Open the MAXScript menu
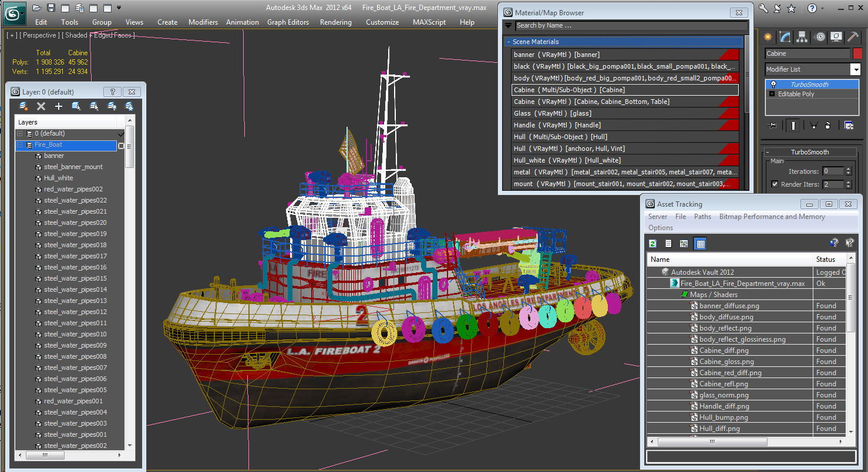The width and height of the screenshot is (868, 472). (429, 22)
